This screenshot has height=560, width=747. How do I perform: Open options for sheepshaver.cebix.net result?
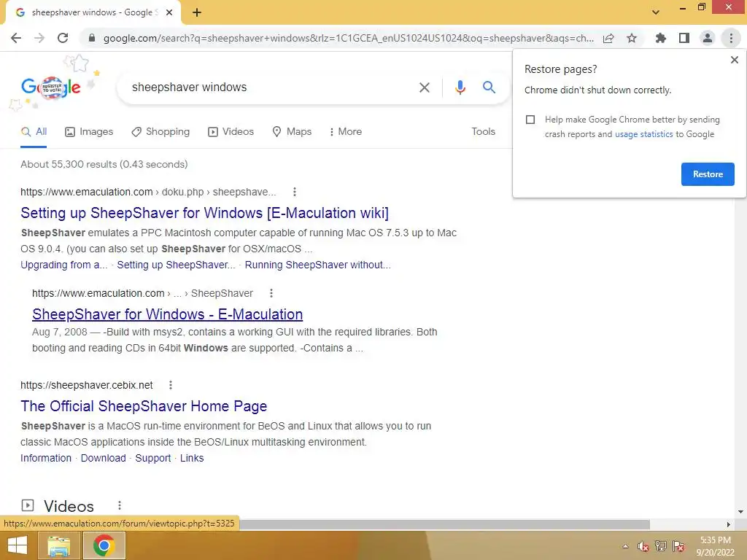click(x=171, y=385)
